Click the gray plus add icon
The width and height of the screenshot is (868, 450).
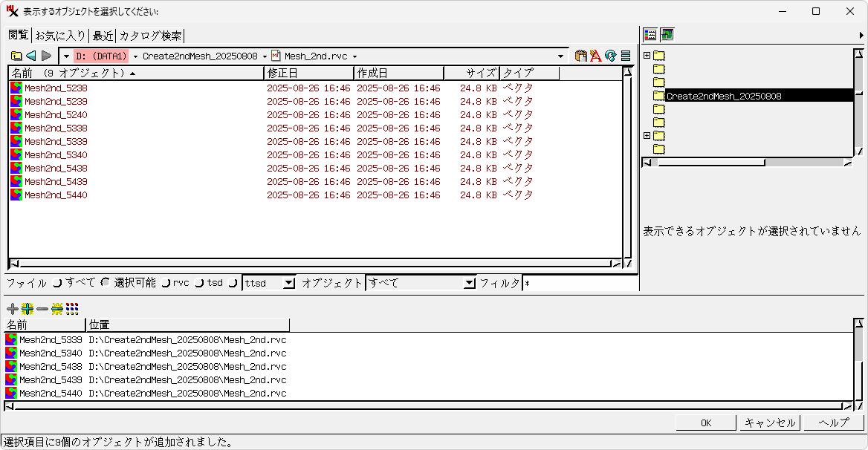click(12, 309)
